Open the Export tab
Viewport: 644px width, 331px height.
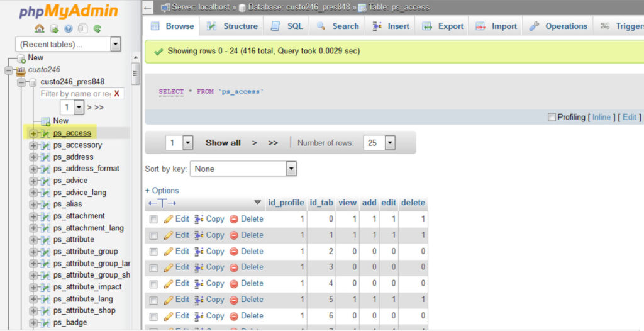(443, 26)
